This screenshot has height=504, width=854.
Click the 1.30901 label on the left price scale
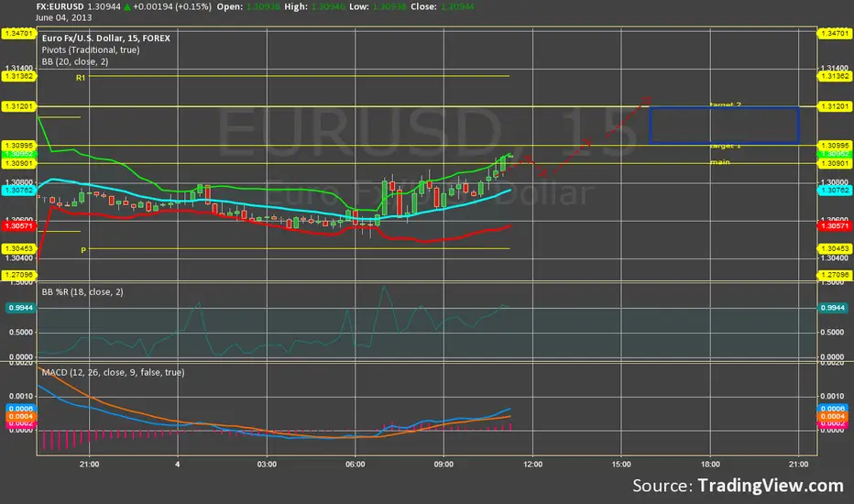(x=19, y=163)
